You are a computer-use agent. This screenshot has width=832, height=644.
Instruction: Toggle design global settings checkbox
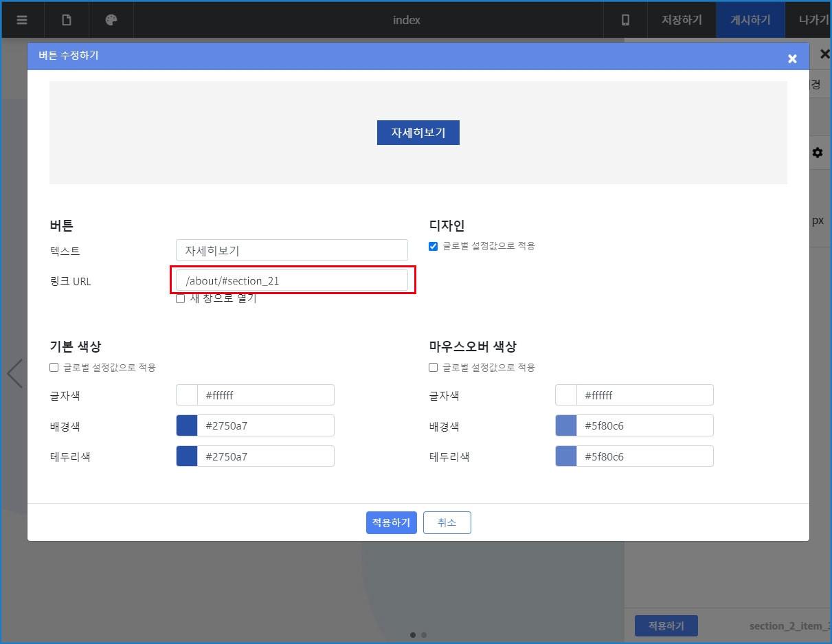[434, 246]
